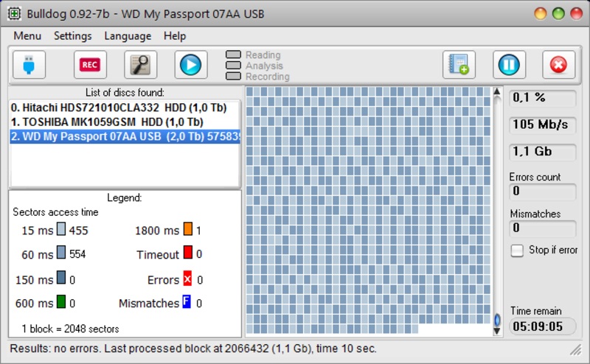Open the Language menu
Screen dimensions: 590x364
coord(128,36)
